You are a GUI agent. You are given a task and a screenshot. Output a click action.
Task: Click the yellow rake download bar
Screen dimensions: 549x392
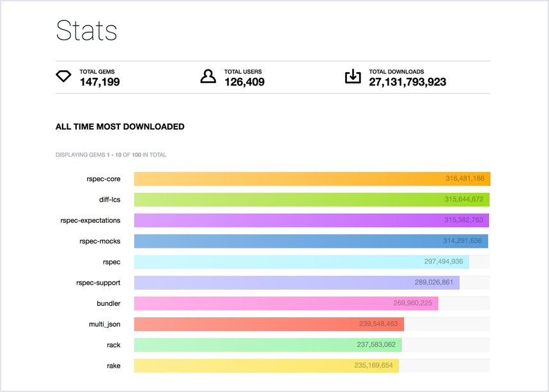pyautogui.click(x=267, y=366)
